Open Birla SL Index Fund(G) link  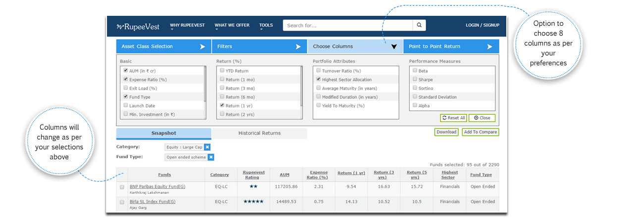153,202
